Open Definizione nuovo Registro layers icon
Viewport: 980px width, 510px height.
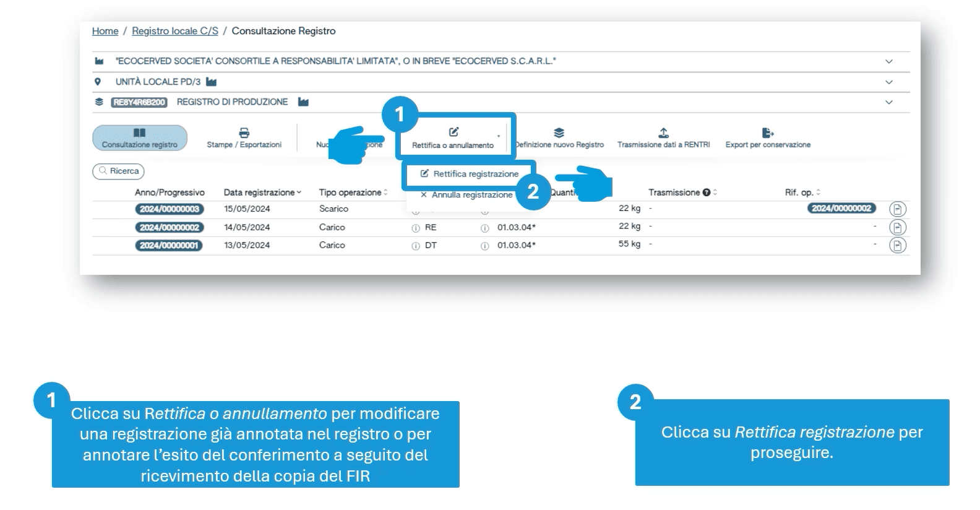coord(559,132)
